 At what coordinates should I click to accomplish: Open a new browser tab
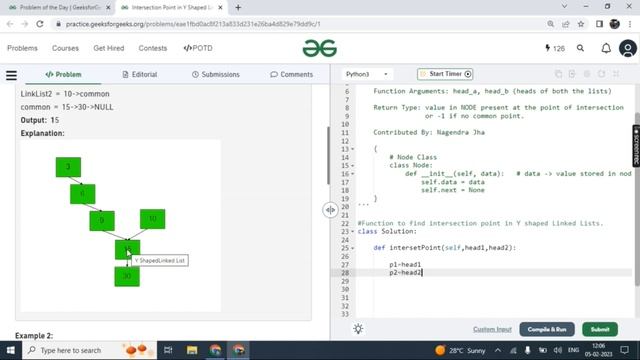(x=238, y=7)
